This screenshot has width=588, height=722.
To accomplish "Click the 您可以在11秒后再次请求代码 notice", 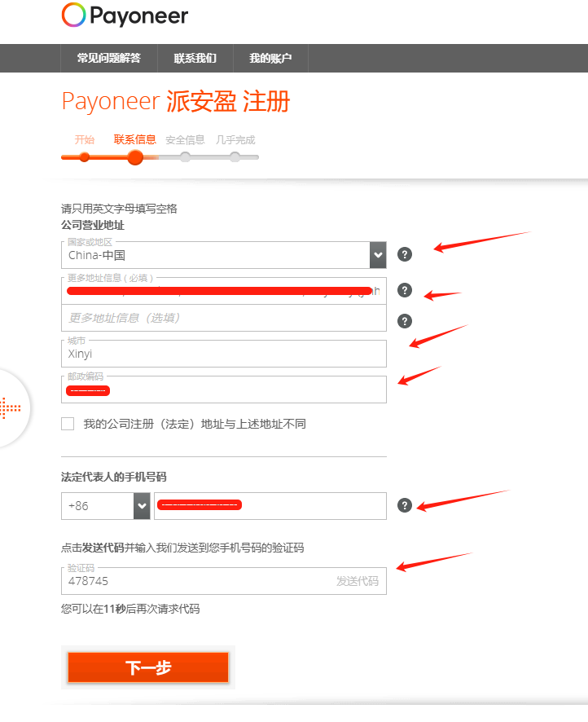I will (x=130, y=609).
